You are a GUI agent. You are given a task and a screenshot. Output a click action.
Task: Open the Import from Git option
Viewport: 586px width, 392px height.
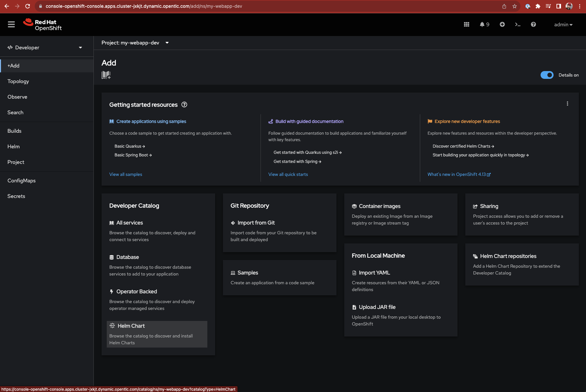pyautogui.click(x=256, y=223)
